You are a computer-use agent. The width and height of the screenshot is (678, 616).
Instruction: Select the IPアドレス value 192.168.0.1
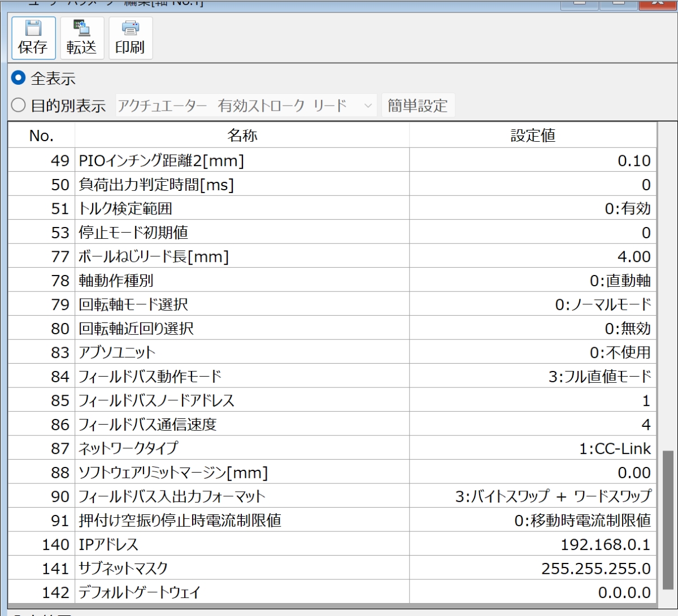(531, 543)
